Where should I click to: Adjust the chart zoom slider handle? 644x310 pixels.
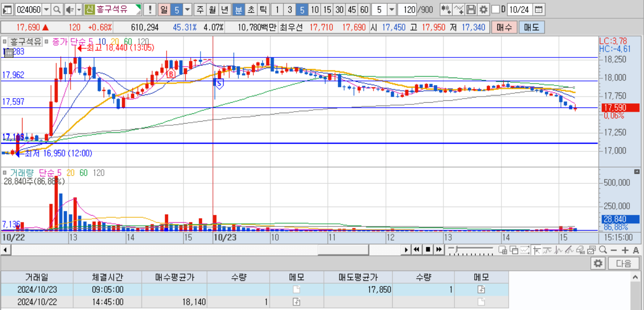click(455, 249)
